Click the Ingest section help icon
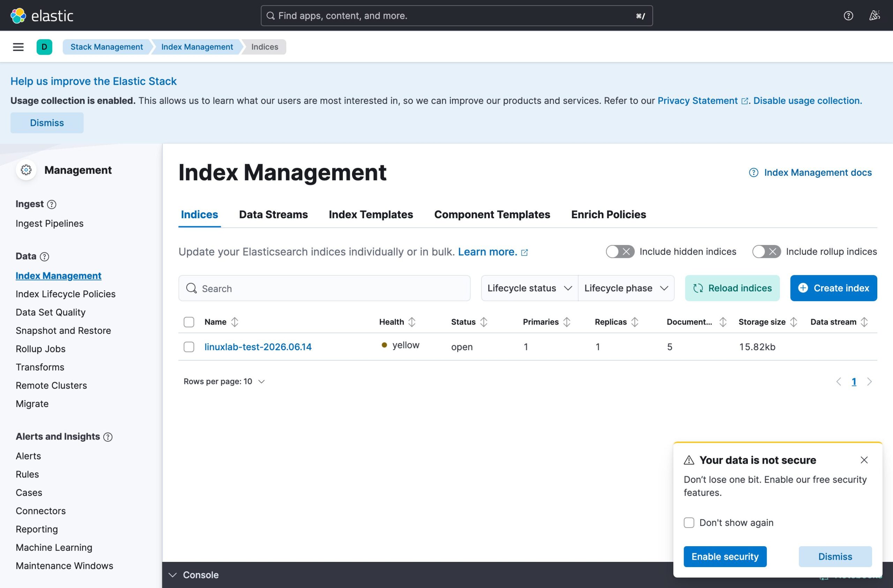This screenshot has height=588, width=893. [52, 204]
